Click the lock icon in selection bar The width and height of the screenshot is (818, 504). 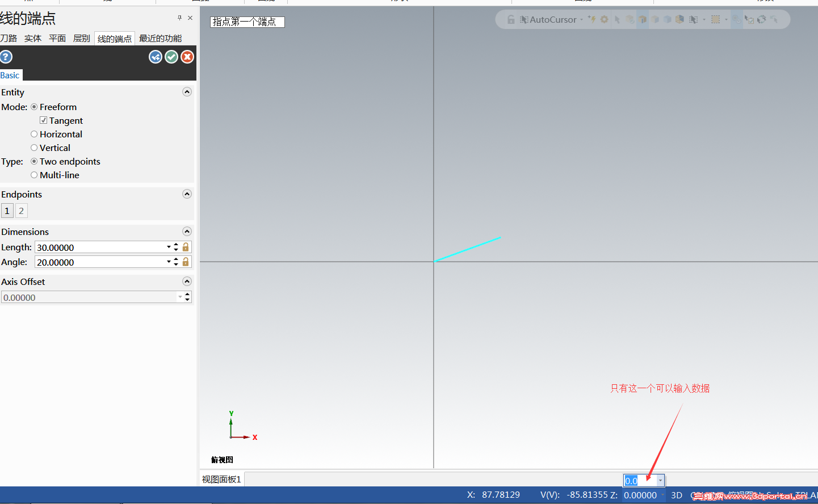[x=511, y=19]
